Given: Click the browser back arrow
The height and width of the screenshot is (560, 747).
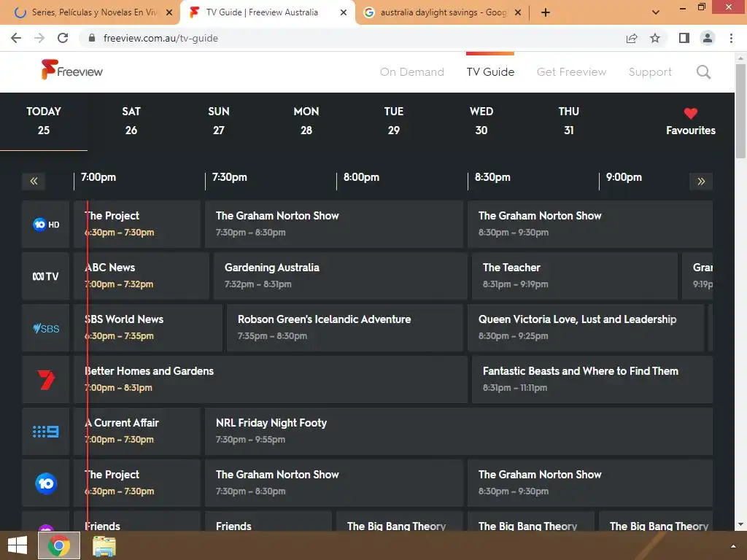Looking at the screenshot, I should pos(16,38).
